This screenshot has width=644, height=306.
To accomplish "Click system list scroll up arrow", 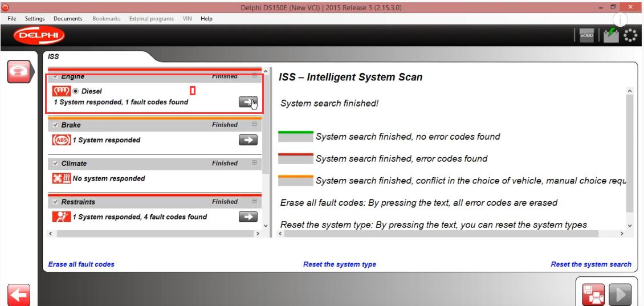I will click(x=266, y=72).
